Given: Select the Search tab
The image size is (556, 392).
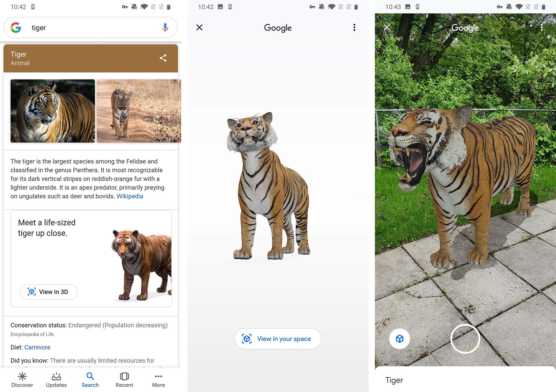Looking at the screenshot, I should coord(90,380).
